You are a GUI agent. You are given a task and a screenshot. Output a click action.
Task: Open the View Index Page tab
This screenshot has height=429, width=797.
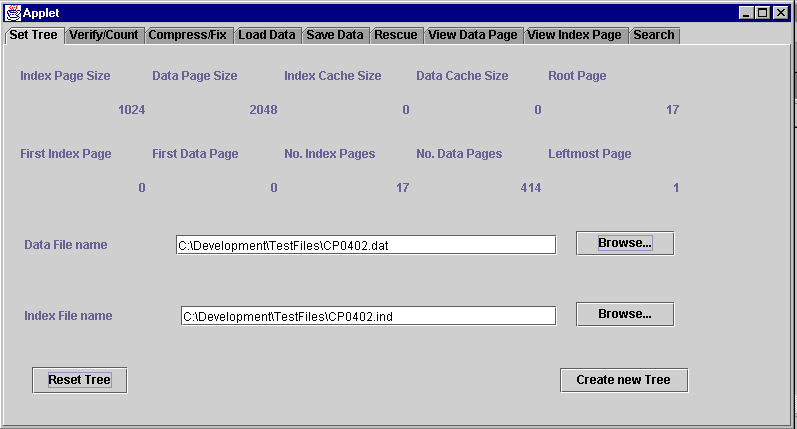pos(575,35)
